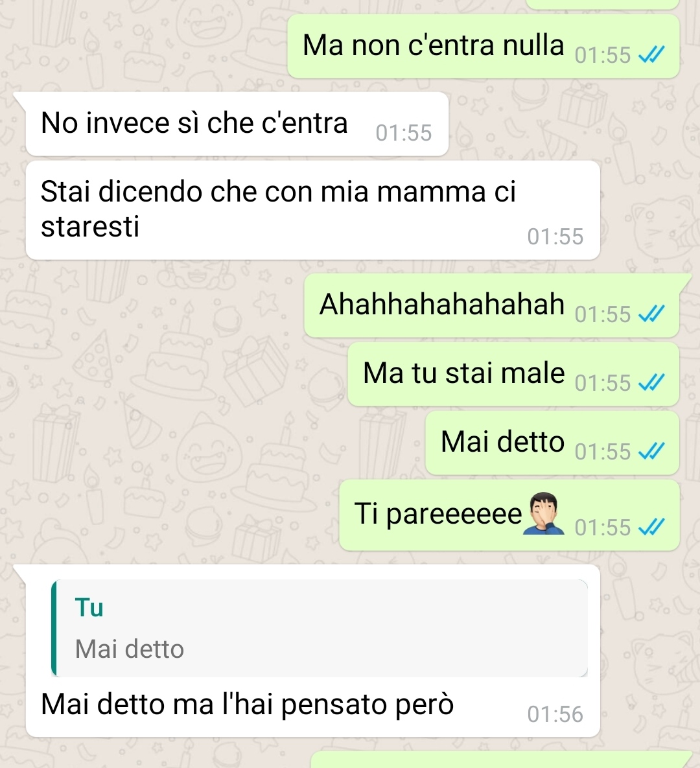Tap the facepalm emoji in 'Ti pareeeeee'
700x768 pixels.
click(544, 514)
